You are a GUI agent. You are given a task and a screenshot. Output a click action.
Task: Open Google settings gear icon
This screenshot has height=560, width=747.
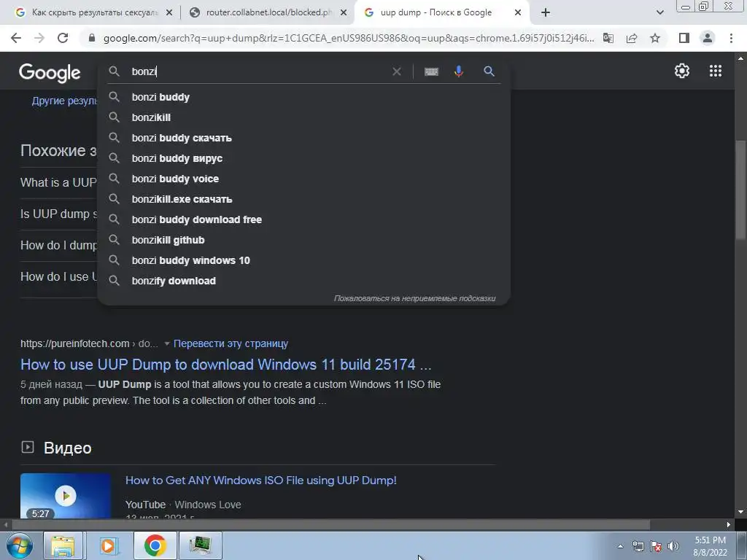[x=682, y=71]
